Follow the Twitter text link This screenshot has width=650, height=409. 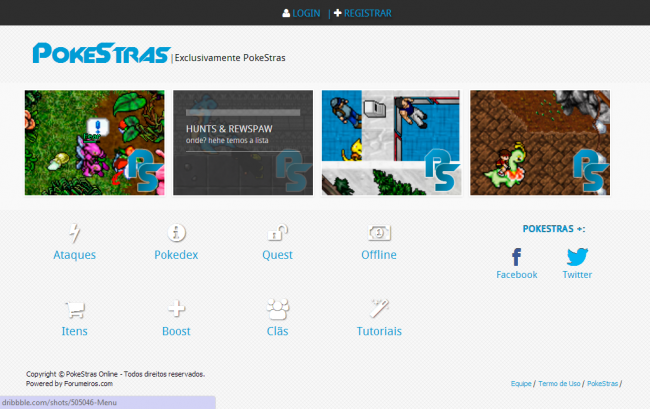[x=577, y=275]
